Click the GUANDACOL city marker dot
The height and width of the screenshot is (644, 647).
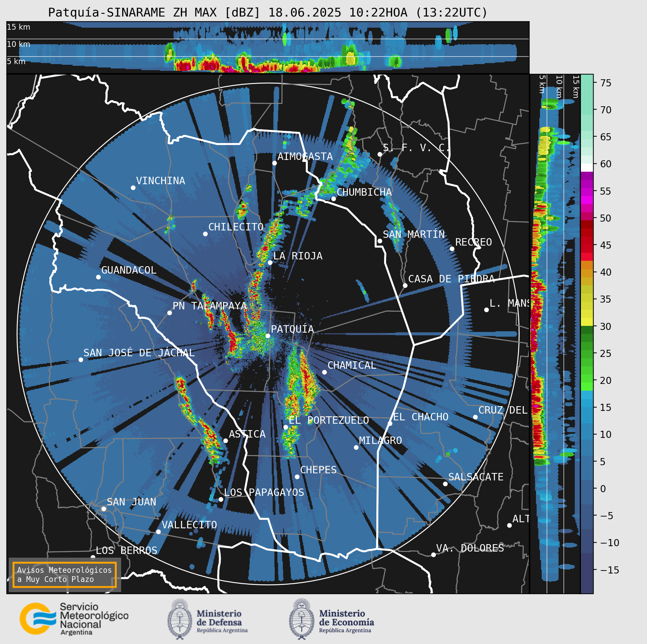(x=98, y=277)
